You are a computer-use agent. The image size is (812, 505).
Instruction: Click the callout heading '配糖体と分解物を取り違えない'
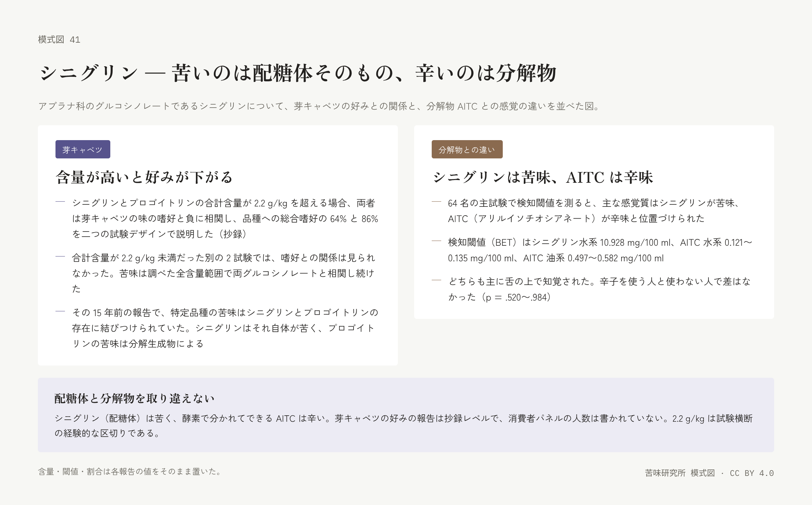(135, 398)
